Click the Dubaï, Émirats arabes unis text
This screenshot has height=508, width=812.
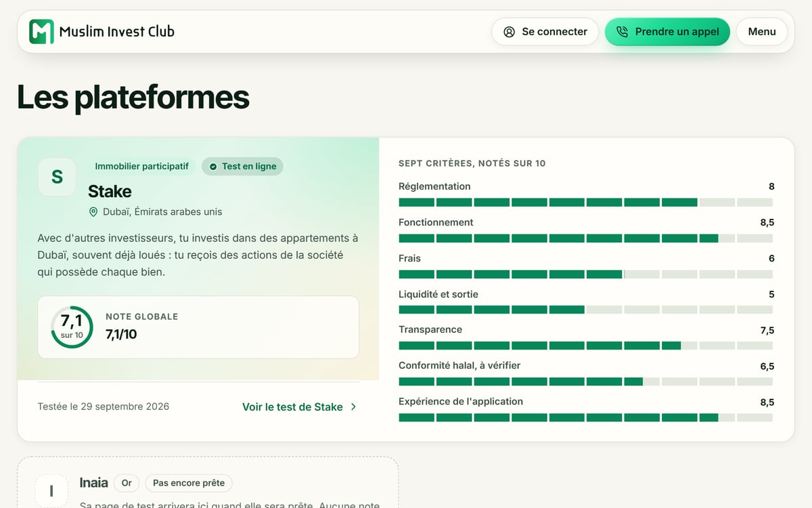pyautogui.click(x=162, y=212)
